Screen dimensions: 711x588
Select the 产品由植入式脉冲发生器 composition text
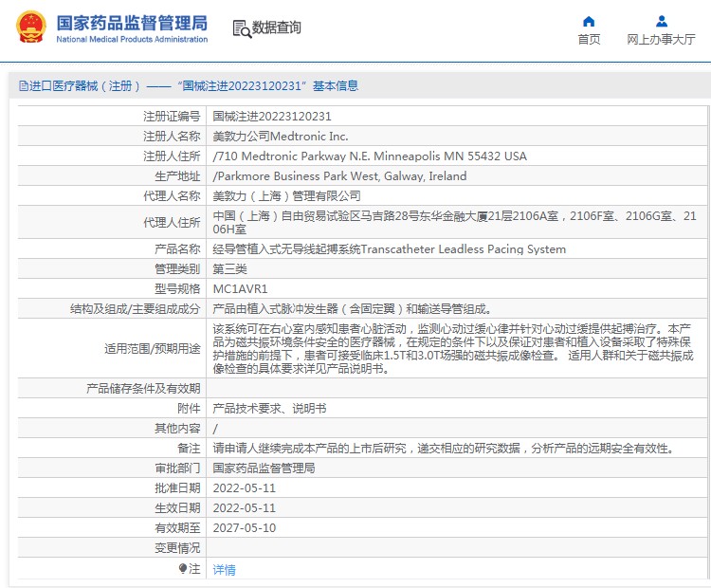pyautogui.click(x=353, y=309)
